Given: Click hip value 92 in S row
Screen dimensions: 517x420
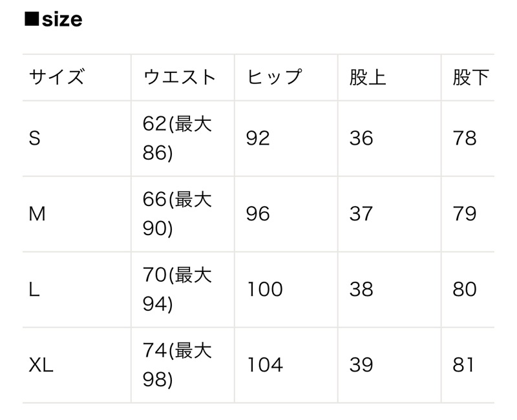Looking at the screenshot, I should coord(258,138).
